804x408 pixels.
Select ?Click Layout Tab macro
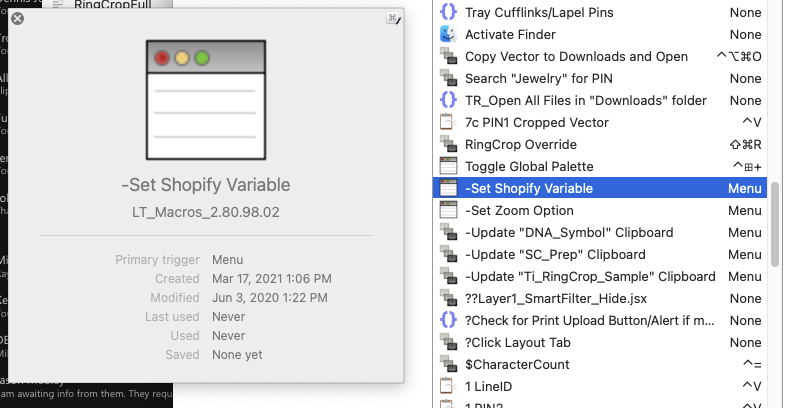point(600,342)
